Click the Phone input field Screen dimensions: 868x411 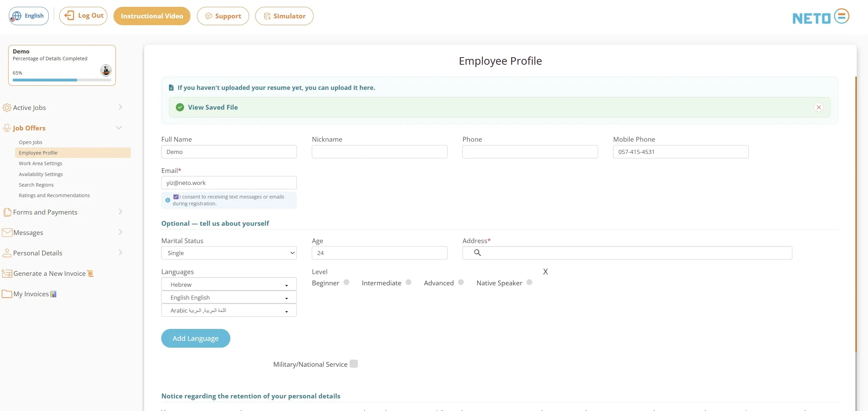click(x=530, y=152)
